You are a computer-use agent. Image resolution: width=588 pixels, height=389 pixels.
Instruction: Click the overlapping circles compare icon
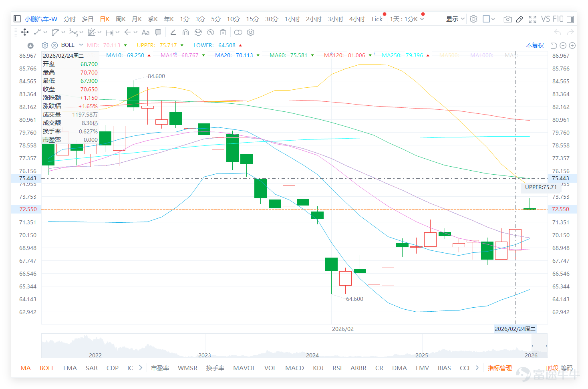(238, 32)
